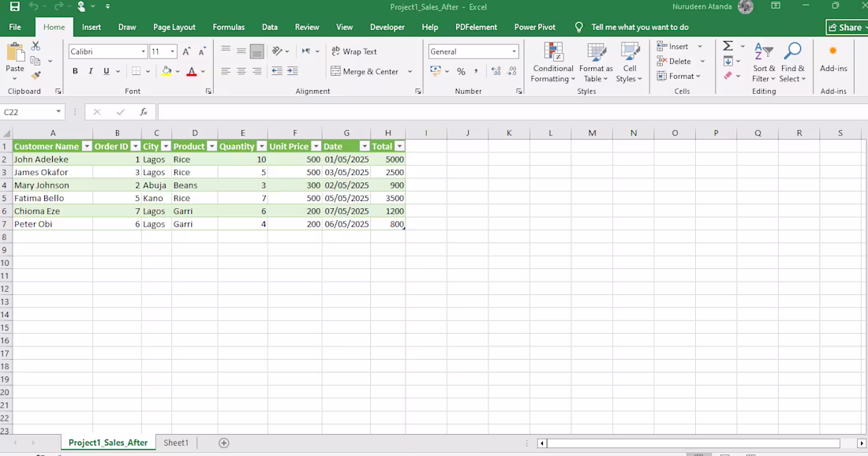
Task: Save the workbook with the floppy disk icon
Action: coord(15,6)
